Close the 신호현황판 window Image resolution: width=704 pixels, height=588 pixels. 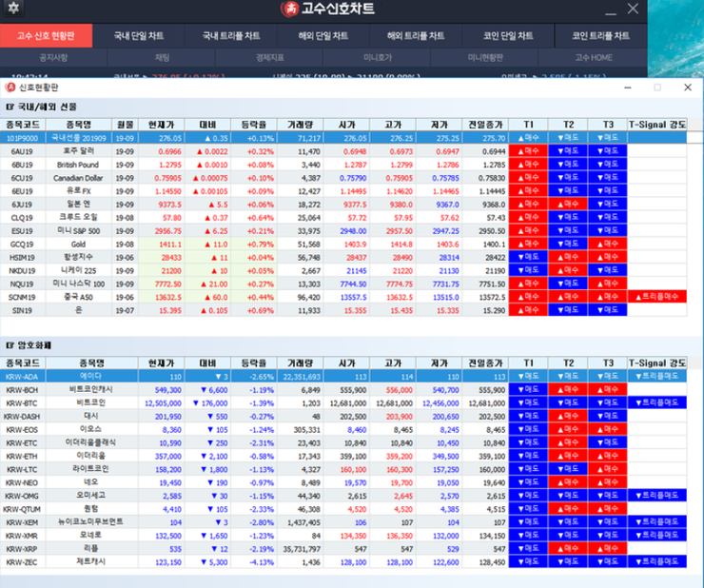(x=688, y=88)
